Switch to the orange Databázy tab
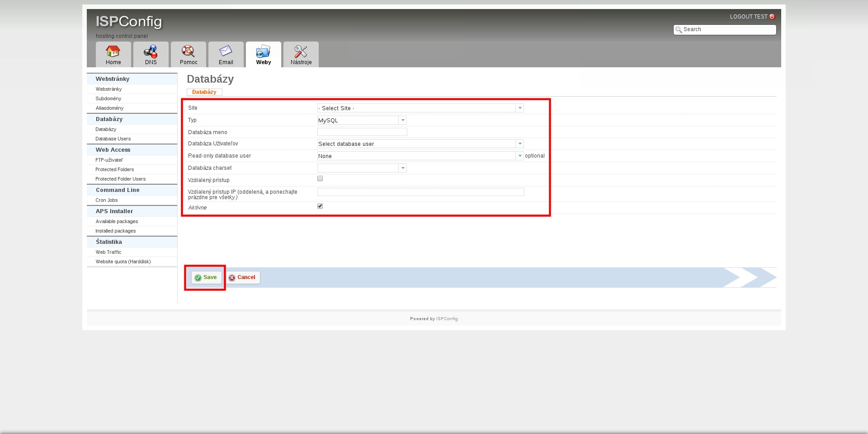This screenshot has height=434, width=868. (x=204, y=92)
